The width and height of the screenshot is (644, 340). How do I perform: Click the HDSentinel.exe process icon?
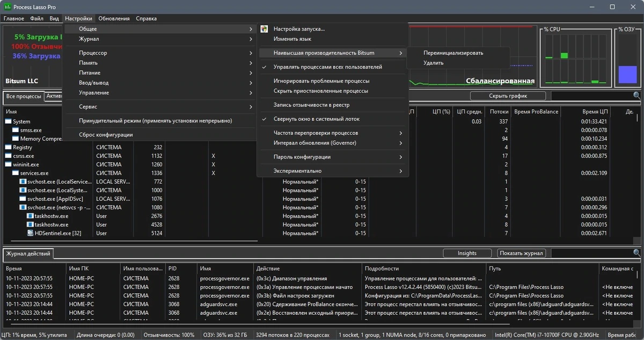pos(31,233)
